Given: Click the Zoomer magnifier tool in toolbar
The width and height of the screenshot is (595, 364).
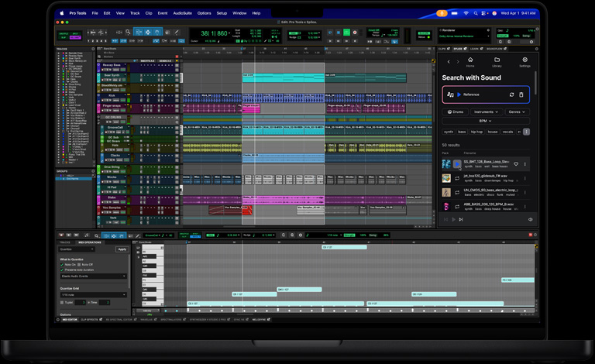Looking at the screenshot, I should (x=129, y=33).
